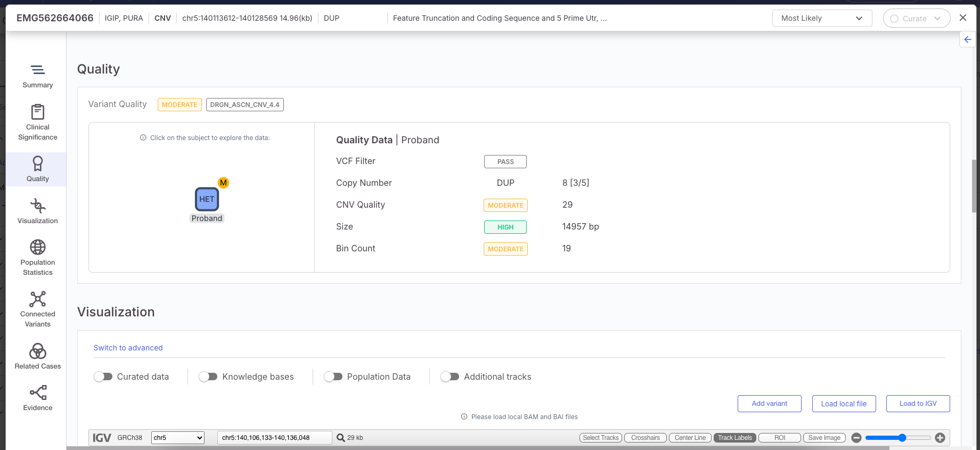
Task: Click the IGV locus input field
Action: (274, 438)
